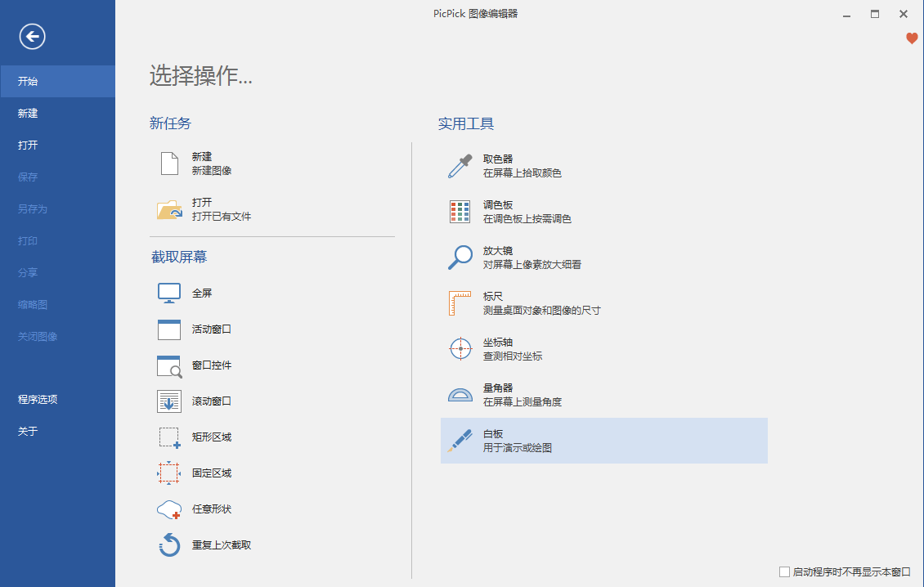This screenshot has width=924, height=587.
Task: Launch the Magnifier tool icon
Action: [460, 258]
